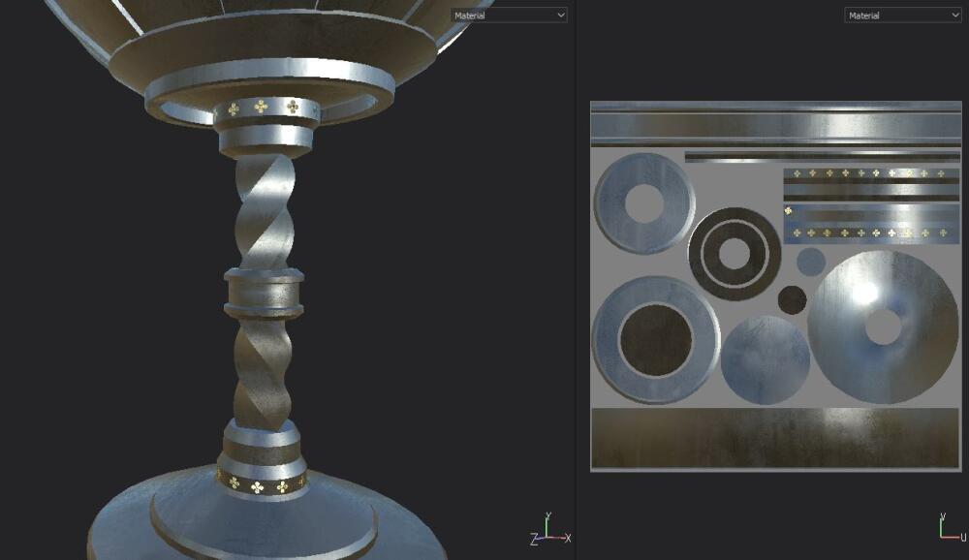Image resolution: width=969 pixels, height=560 pixels.
Task: Click the top wide metallic strip UV island
Action: (775, 124)
